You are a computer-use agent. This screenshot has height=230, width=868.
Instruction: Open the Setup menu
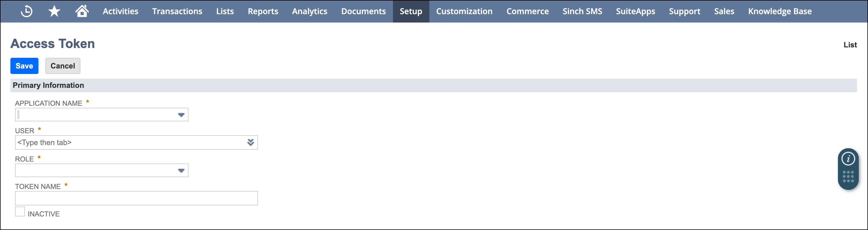coord(411,12)
